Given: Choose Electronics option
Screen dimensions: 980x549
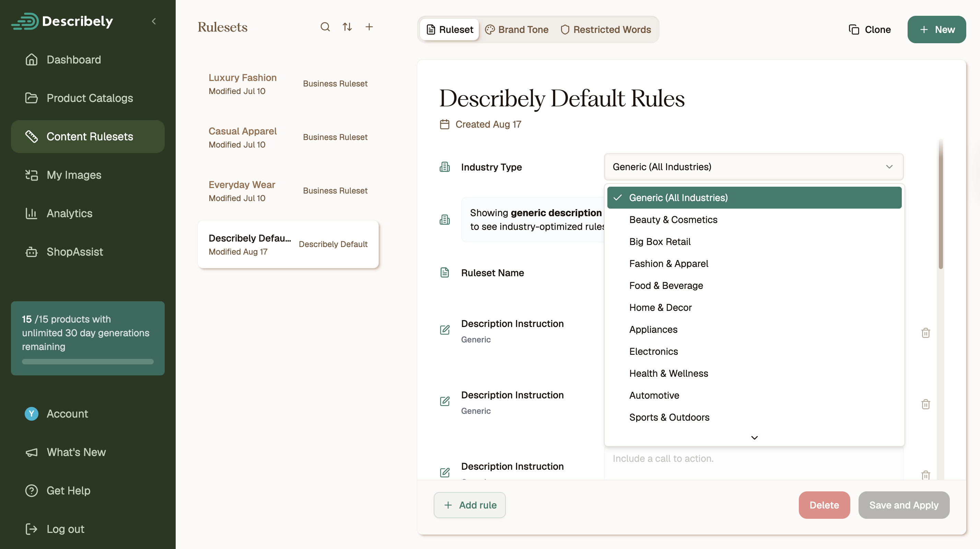Looking at the screenshot, I should click(754, 352).
